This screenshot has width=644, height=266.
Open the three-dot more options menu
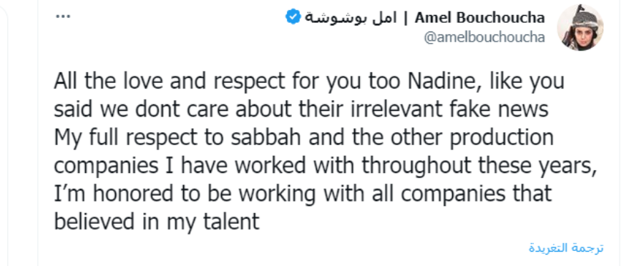[63, 17]
